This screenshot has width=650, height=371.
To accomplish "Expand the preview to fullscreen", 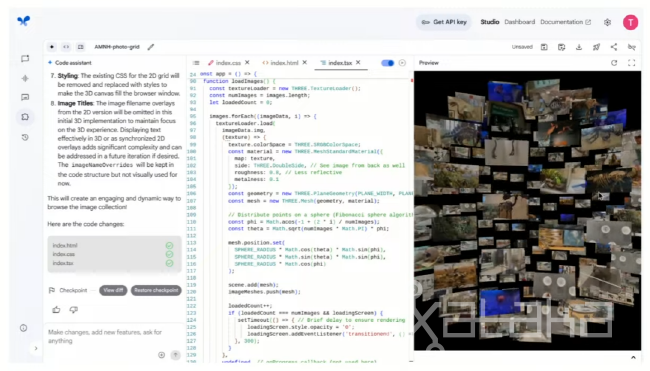I will 631,63.
